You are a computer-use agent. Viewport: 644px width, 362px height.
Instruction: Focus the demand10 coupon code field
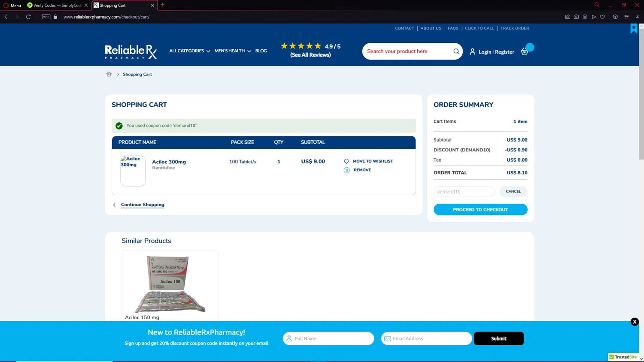(x=464, y=192)
